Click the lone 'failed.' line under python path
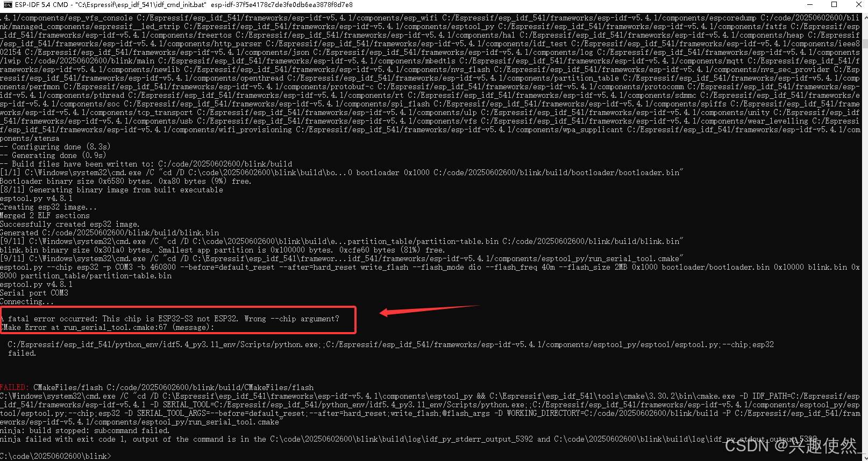The width and height of the screenshot is (868, 461). tap(22, 353)
